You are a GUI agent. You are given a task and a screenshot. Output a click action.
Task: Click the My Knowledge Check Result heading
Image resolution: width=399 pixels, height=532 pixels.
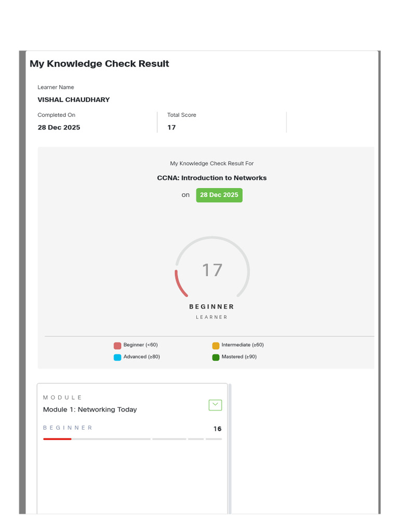(x=99, y=64)
